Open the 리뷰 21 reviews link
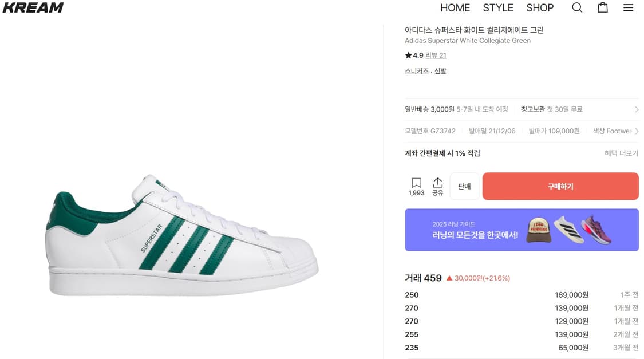The width and height of the screenshot is (644, 359). point(436,55)
